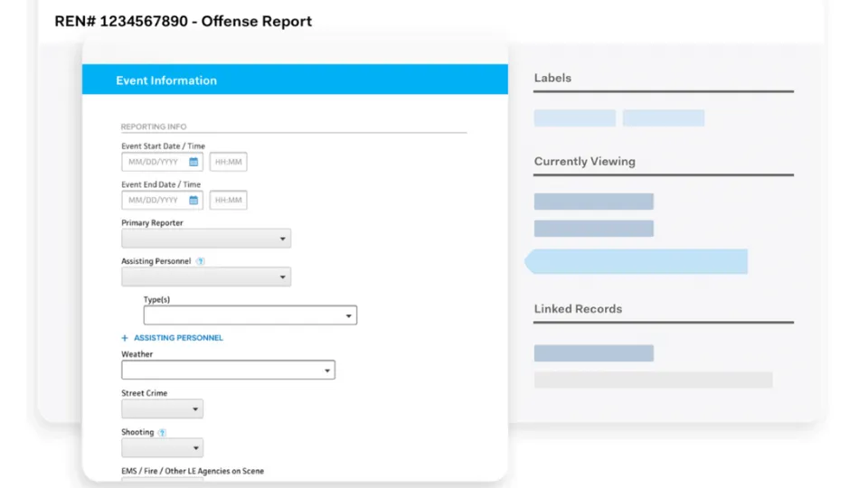Click the Linked Records heading

coord(578,309)
